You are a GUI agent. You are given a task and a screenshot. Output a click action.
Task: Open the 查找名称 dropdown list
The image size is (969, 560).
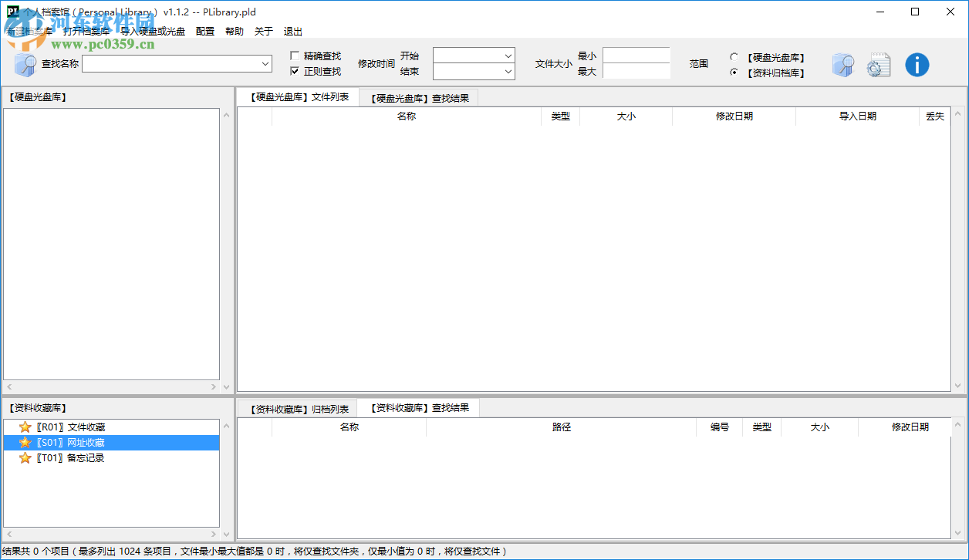click(263, 64)
